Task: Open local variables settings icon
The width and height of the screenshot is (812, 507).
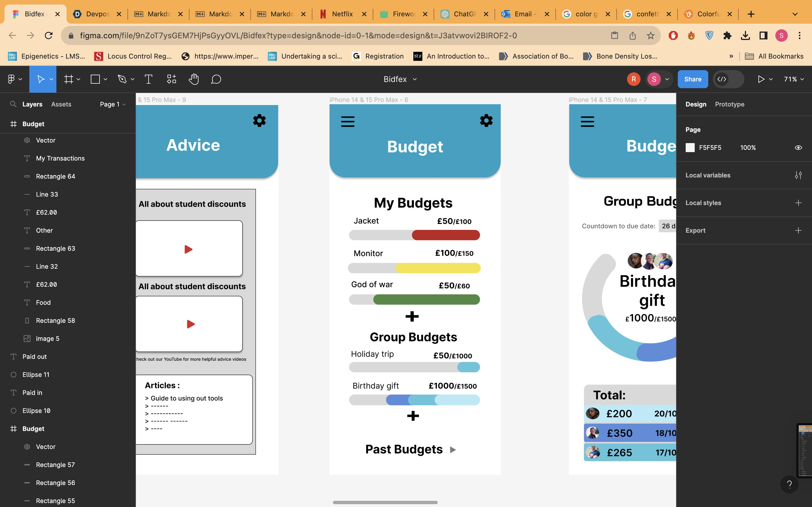Action: (798, 175)
